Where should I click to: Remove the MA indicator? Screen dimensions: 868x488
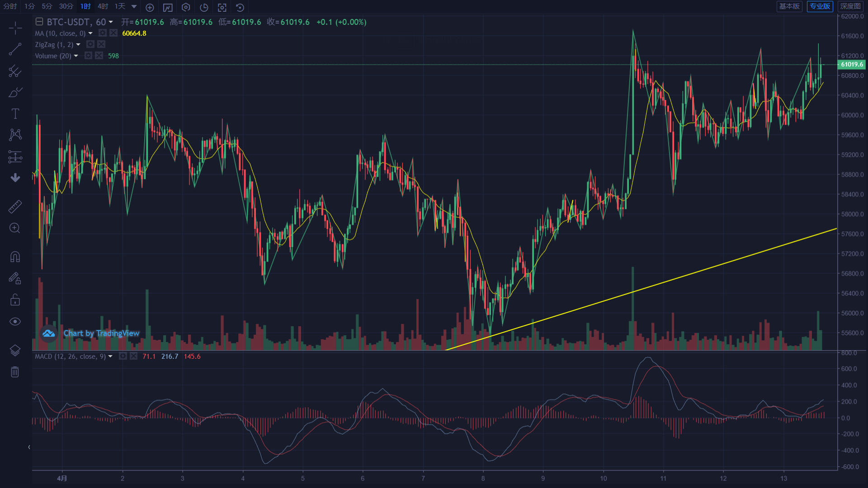pos(113,33)
